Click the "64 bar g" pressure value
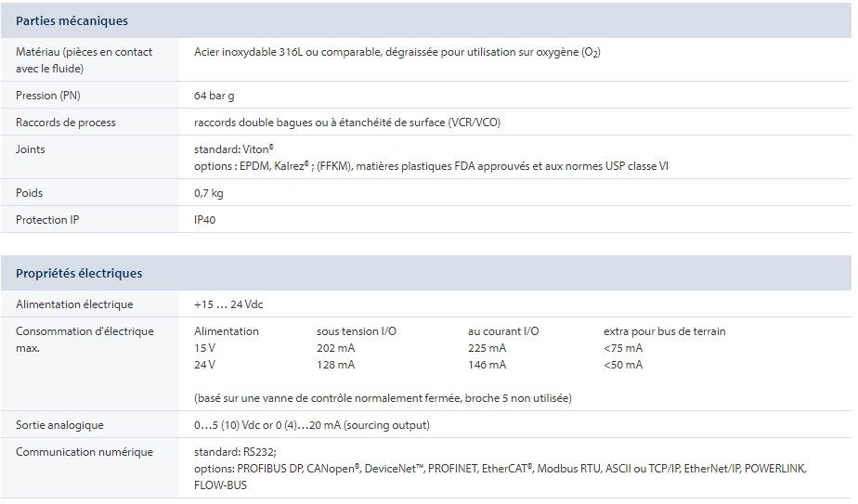This screenshot has width=858, height=504. [x=214, y=96]
